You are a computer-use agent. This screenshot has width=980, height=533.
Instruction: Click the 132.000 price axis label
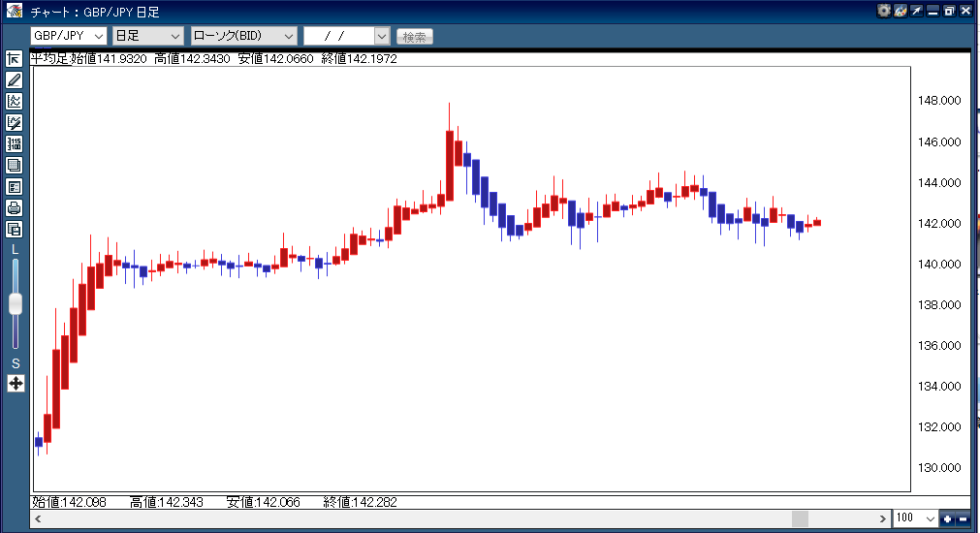[x=938, y=426]
